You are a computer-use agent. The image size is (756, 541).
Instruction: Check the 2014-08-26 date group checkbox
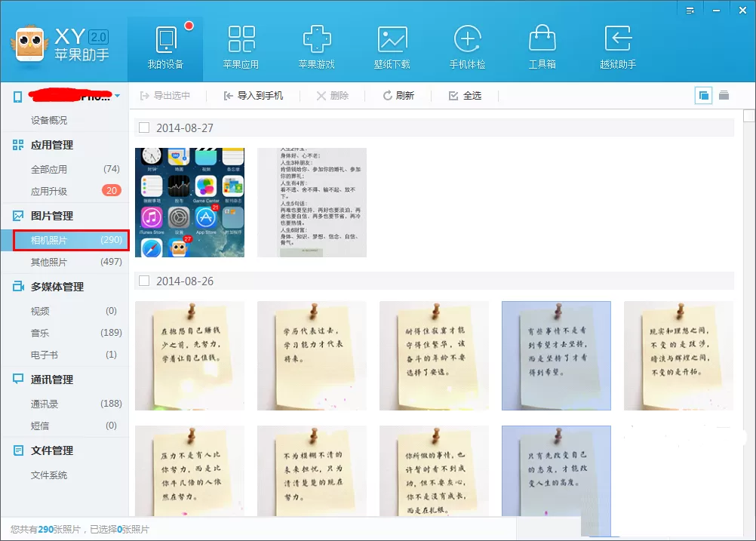144,281
